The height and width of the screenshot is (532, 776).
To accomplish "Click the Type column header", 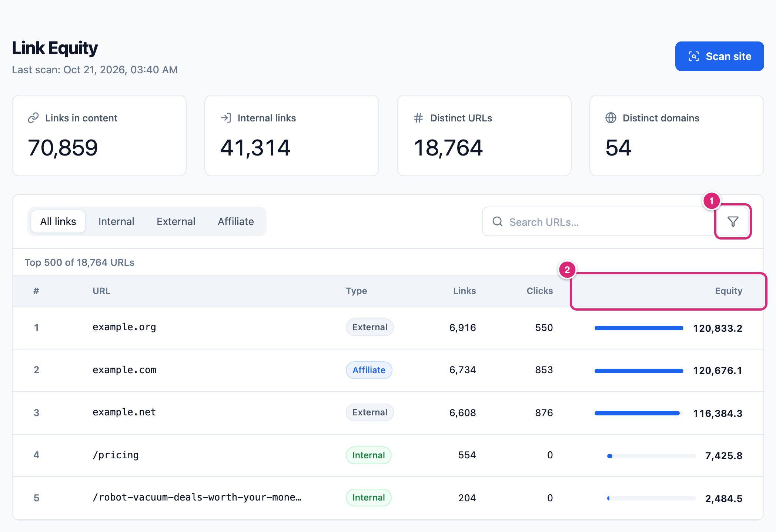I will pyautogui.click(x=357, y=291).
